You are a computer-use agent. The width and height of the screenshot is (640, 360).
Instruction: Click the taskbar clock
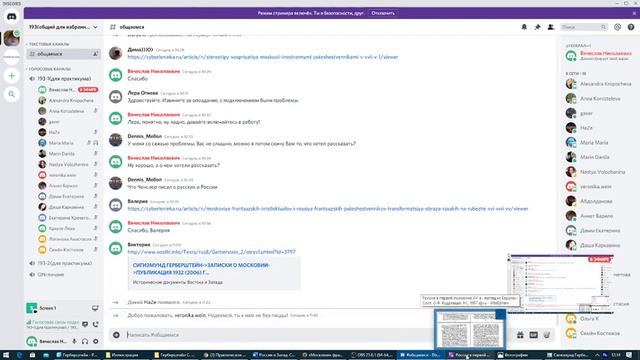pyautogui.click(x=616, y=355)
